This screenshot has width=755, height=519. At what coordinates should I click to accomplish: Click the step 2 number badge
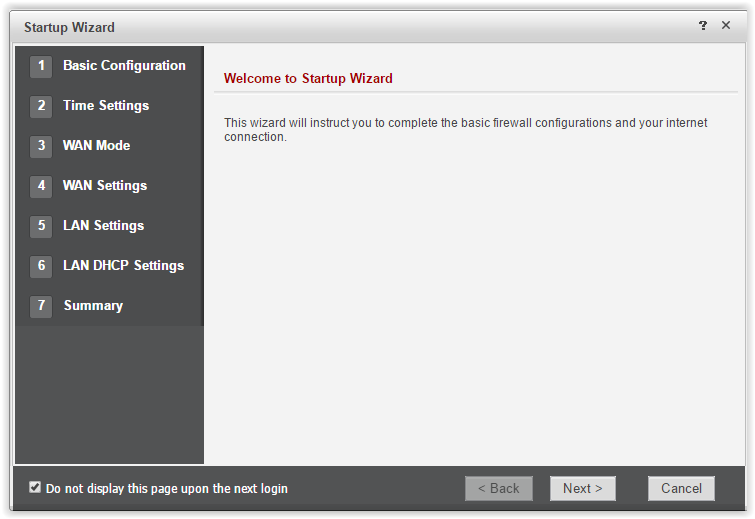(x=41, y=106)
